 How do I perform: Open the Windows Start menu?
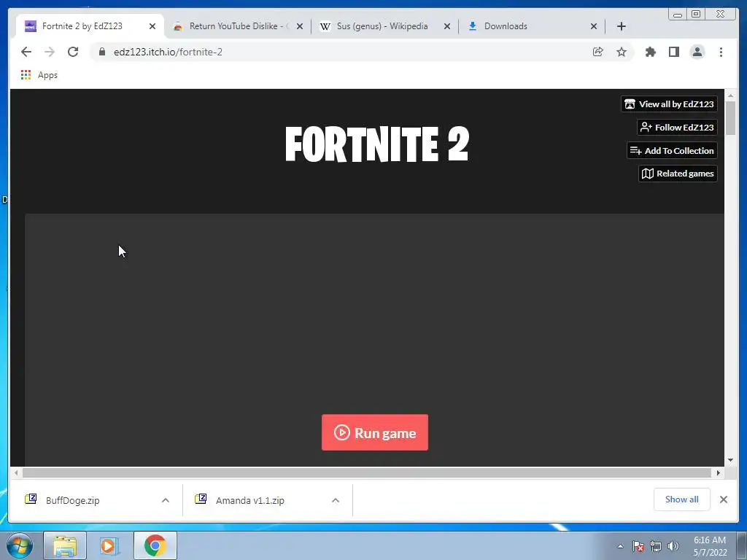pos(20,545)
